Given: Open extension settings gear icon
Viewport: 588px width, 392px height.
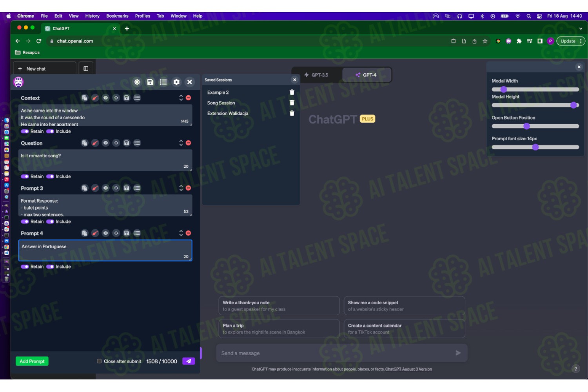Looking at the screenshot, I should coord(176,82).
